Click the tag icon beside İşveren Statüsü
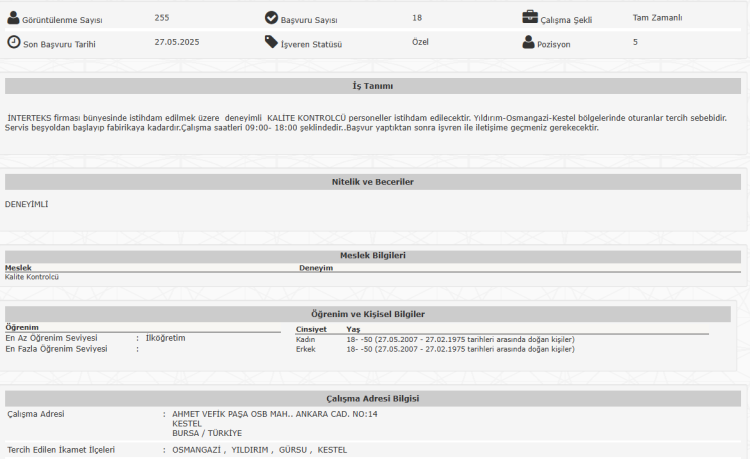The width and height of the screenshot is (750, 459). pos(271,42)
